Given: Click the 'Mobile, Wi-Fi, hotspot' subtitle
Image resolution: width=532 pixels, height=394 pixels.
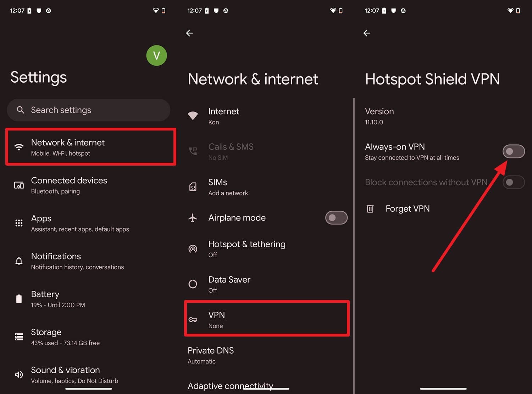Looking at the screenshot, I should pyautogui.click(x=61, y=153).
